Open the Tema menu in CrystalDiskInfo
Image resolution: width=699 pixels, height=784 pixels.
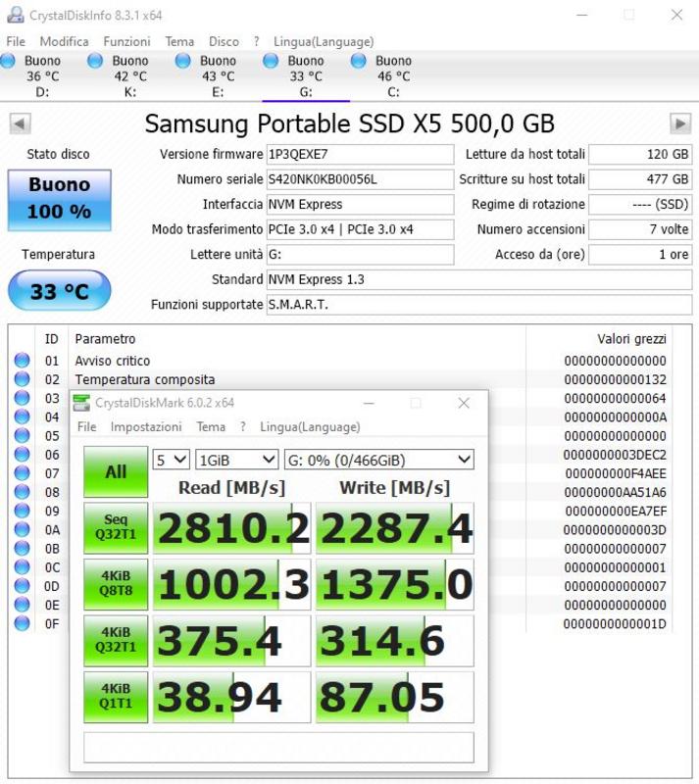179,41
